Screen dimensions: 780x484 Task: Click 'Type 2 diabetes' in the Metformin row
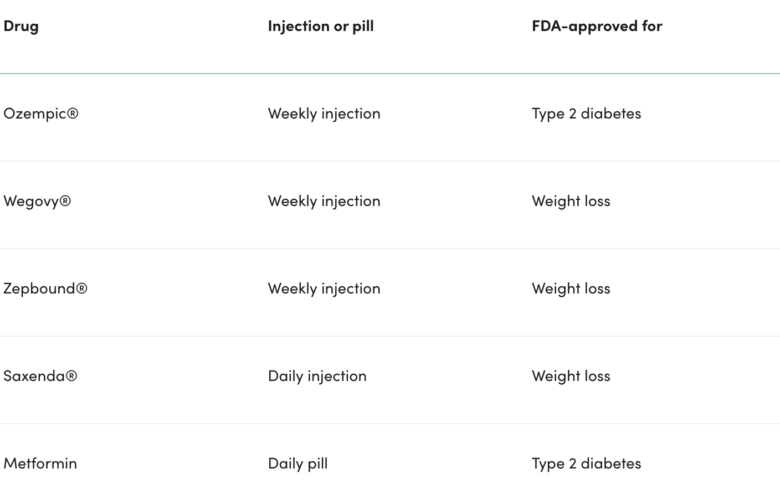(x=586, y=464)
